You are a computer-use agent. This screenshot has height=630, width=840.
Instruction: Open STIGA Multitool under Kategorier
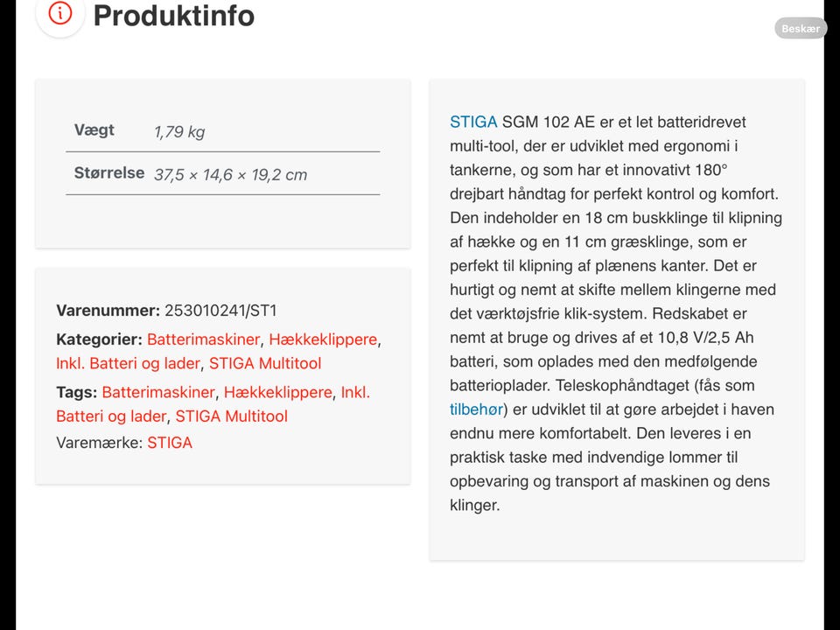pyautogui.click(x=265, y=363)
